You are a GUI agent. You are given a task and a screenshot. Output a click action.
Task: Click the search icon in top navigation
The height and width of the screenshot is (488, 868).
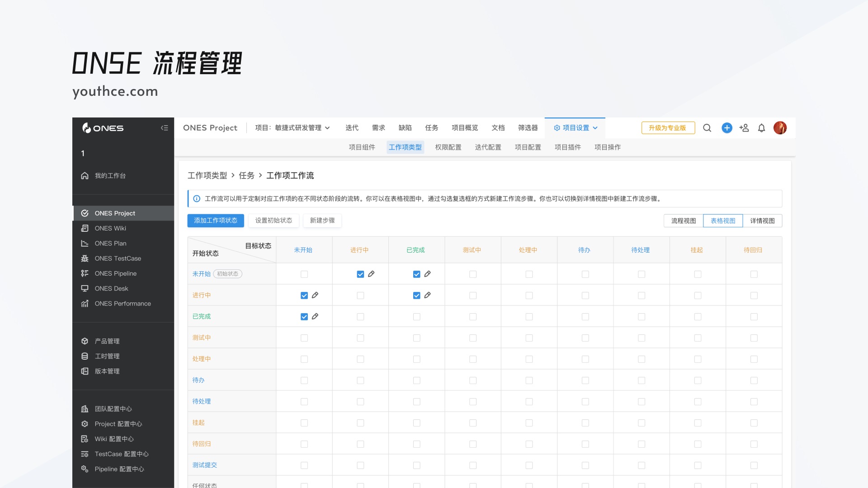click(707, 127)
